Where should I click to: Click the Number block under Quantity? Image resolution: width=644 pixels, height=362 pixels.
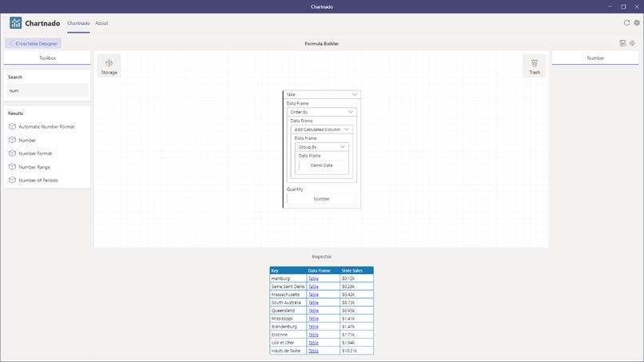coord(321,199)
